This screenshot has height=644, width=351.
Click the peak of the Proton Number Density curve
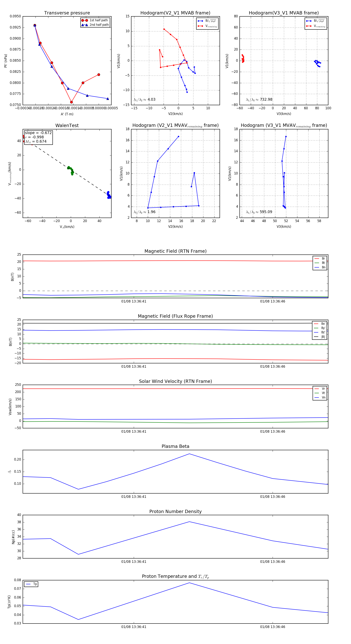pyautogui.click(x=189, y=522)
